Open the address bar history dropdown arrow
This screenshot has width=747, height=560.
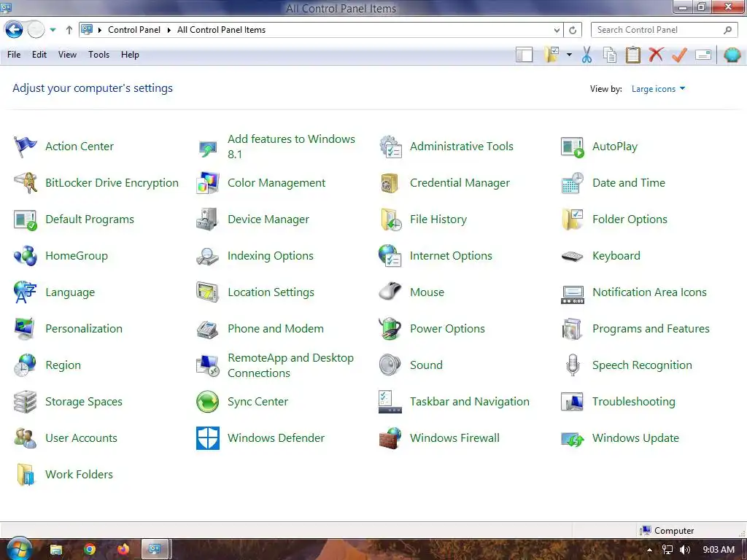[x=557, y=30]
